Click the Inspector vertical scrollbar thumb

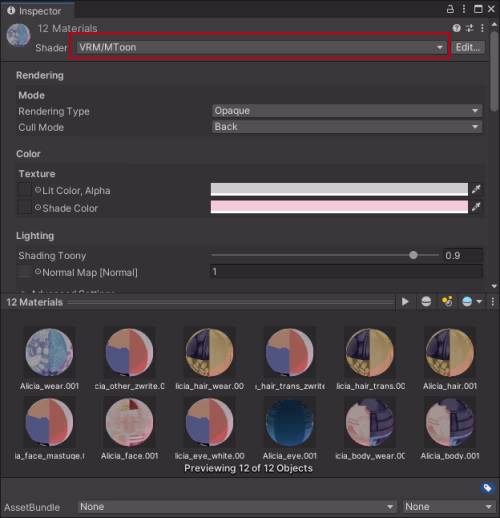tap(495, 71)
